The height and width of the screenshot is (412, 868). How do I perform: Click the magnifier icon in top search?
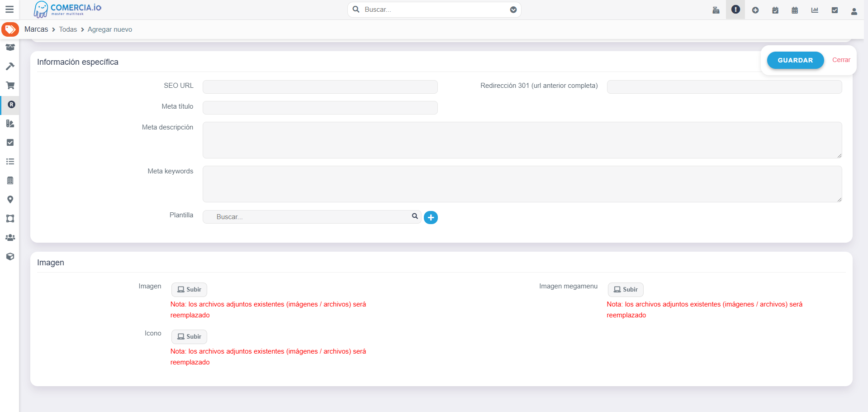tap(356, 10)
